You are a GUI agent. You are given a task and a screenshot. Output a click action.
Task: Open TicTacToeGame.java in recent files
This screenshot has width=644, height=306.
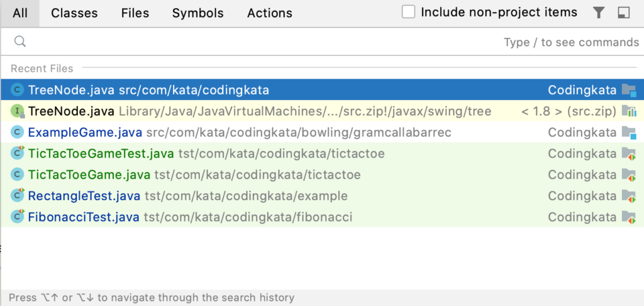[x=89, y=174]
